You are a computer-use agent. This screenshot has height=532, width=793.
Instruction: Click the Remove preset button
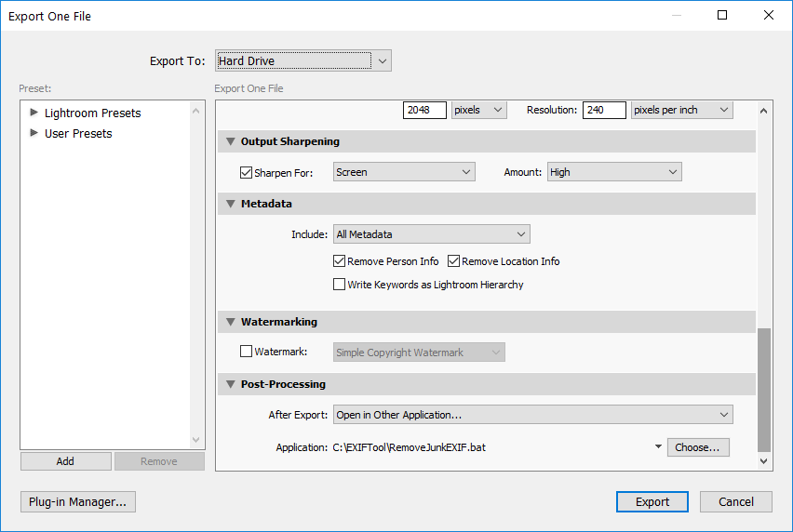[159, 461]
